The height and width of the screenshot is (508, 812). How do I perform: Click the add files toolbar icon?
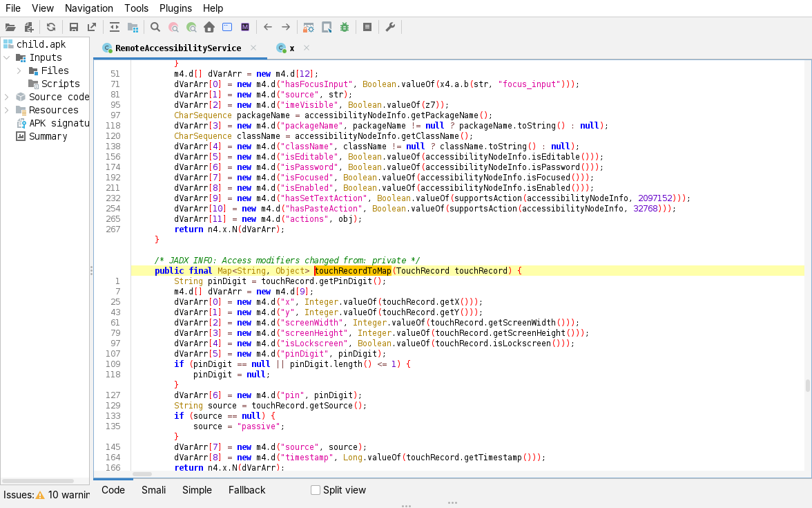tap(29, 28)
